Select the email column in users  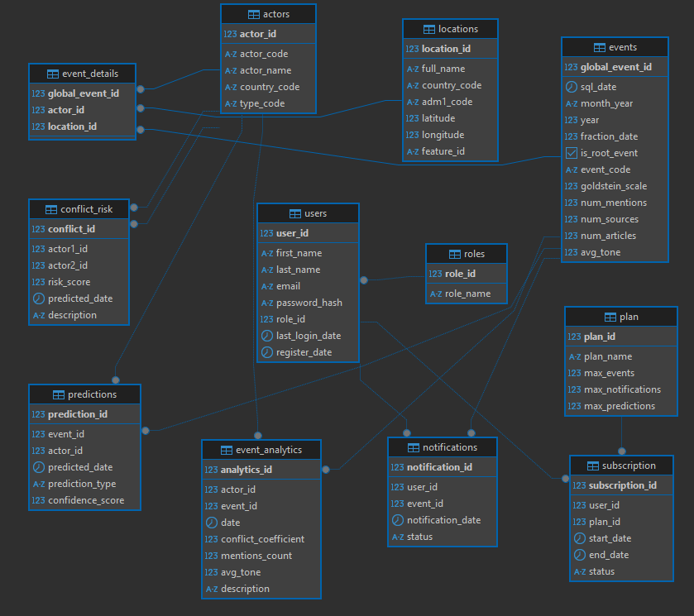pyautogui.click(x=288, y=286)
